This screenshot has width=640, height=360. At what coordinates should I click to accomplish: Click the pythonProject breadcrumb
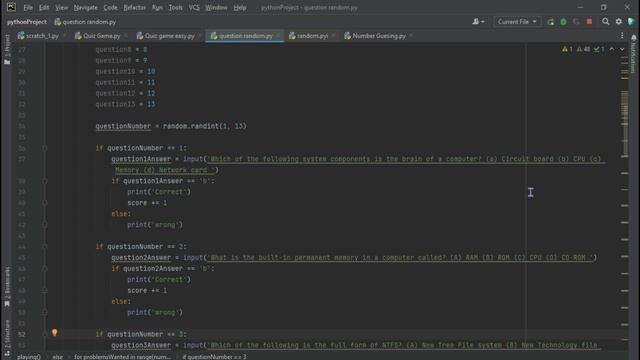pyautogui.click(x=27, y=22)
